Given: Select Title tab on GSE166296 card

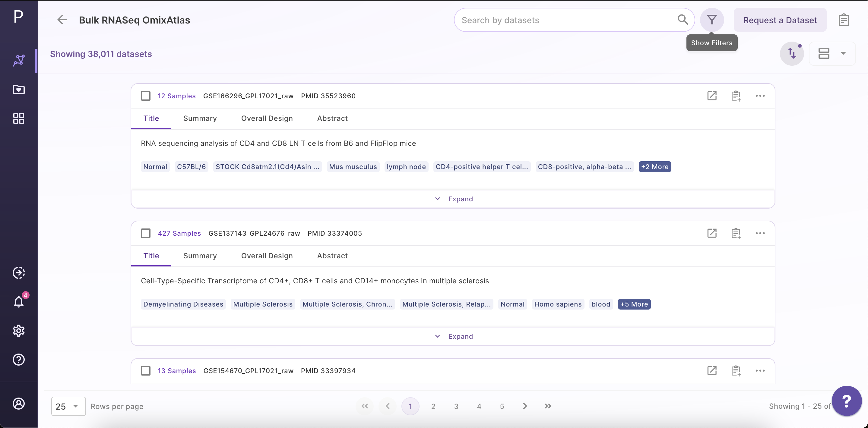Looking at the screenshot, I should 151,118.
